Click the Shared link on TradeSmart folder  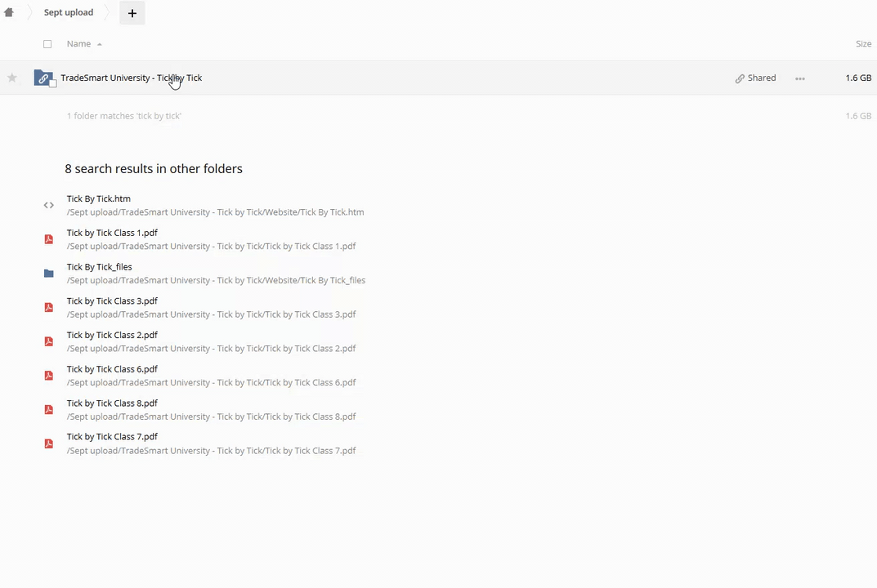coord(755,78)
